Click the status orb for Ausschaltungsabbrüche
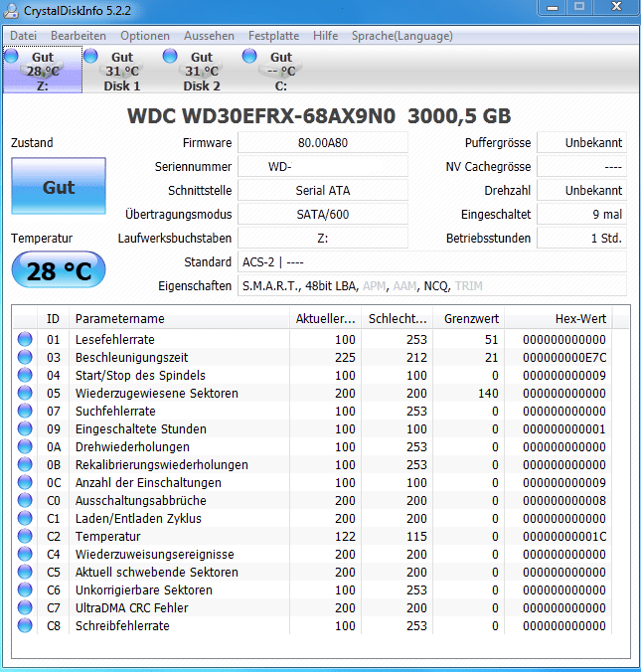Viewport: 641px width, 672px height. 25,500
